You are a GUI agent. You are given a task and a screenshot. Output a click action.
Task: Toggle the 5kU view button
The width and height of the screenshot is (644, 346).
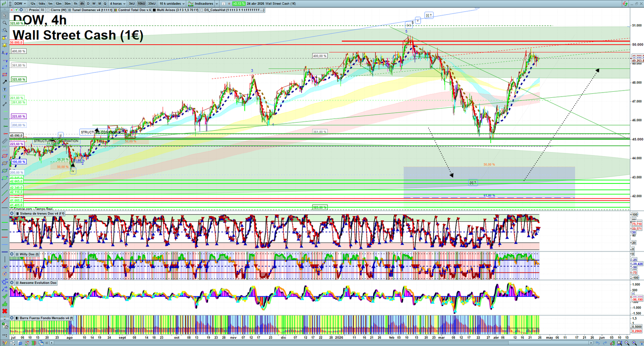(132, 4)
